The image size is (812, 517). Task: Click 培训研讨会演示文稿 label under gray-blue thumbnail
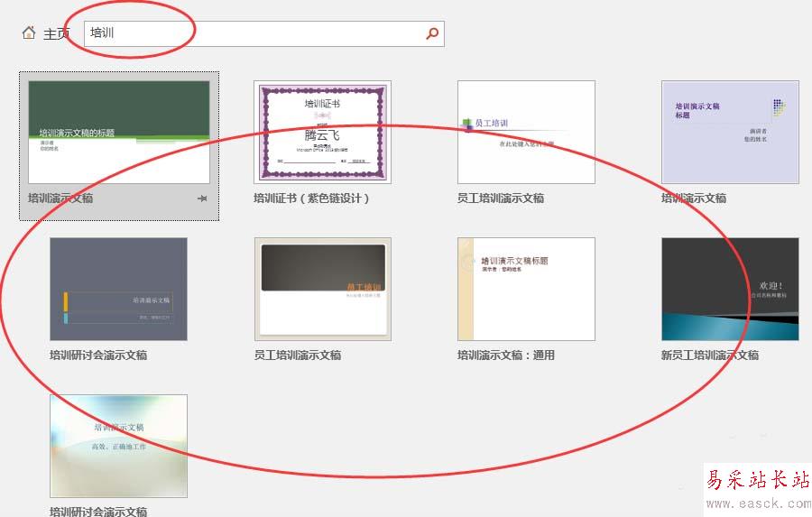[98, 355]
